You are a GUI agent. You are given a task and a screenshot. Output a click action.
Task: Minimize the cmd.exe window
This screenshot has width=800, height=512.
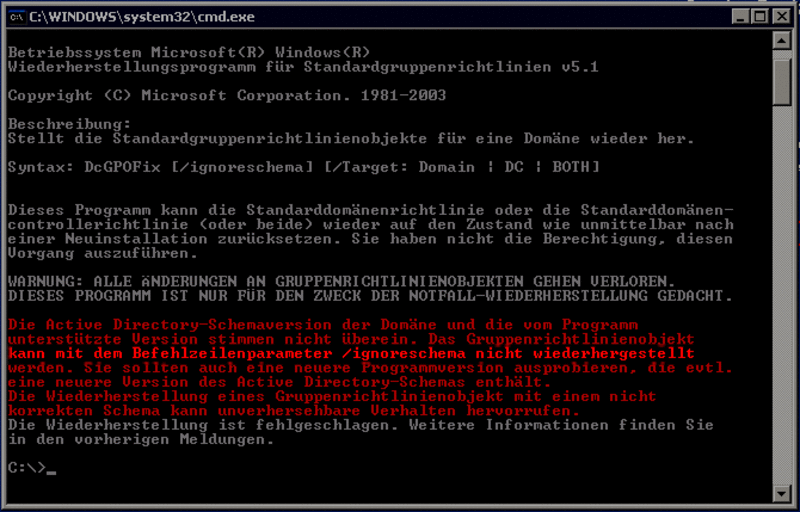point(740,17)
